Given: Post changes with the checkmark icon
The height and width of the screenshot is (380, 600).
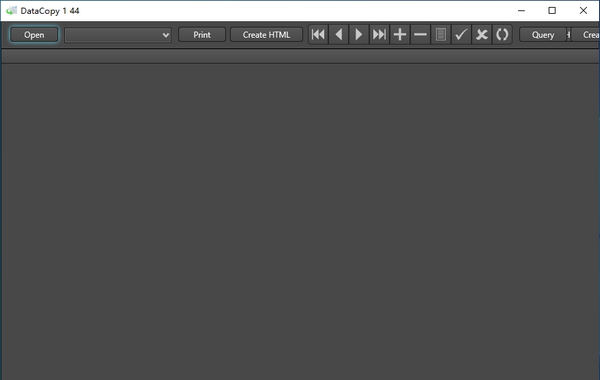Looking at the screenshot, I should click(461, 35).
